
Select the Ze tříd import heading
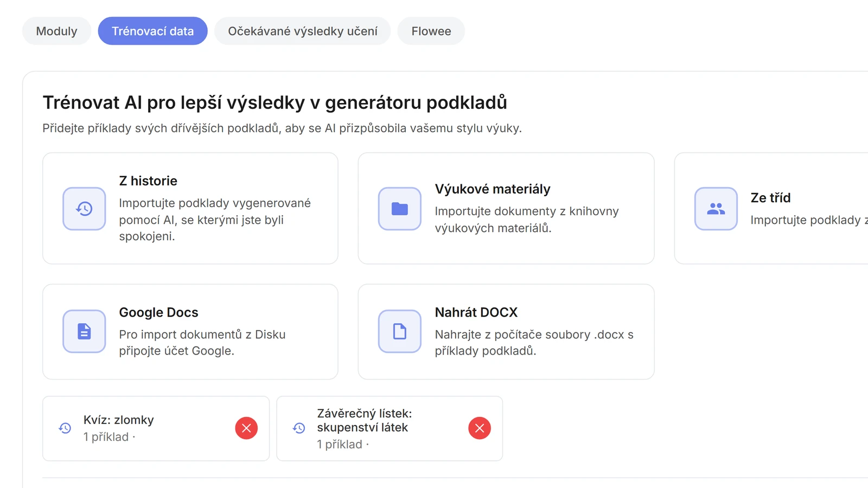coord(770,198)
